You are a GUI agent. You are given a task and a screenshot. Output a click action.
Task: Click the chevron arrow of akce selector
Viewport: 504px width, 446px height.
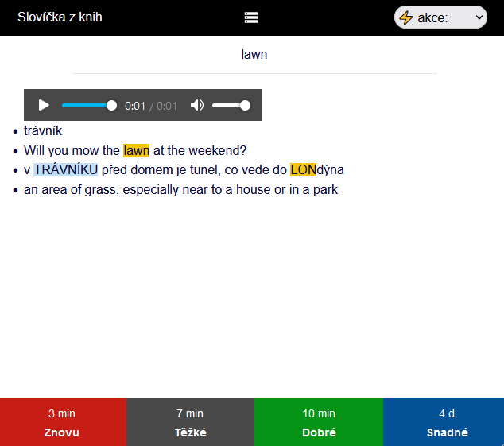pyautogui.click(x=479, y=17)
